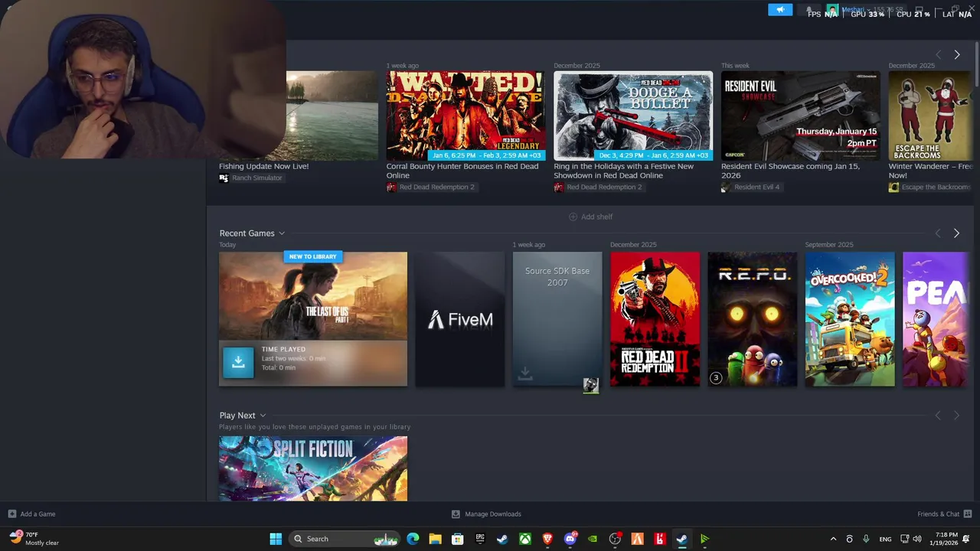
Task: Open Windows Start menu
Action: pyautogui.click(x=276, y=539)
